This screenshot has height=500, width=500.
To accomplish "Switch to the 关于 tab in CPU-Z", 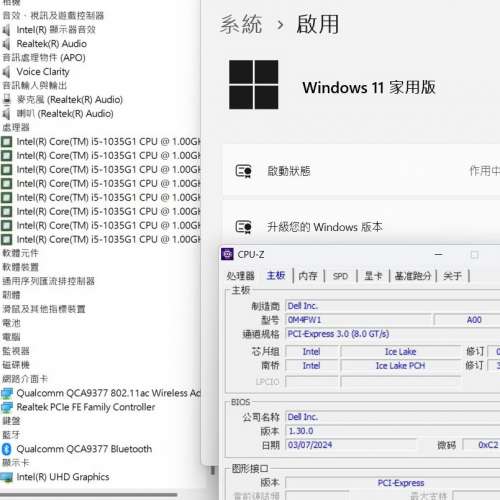I will tap(453, 276).
